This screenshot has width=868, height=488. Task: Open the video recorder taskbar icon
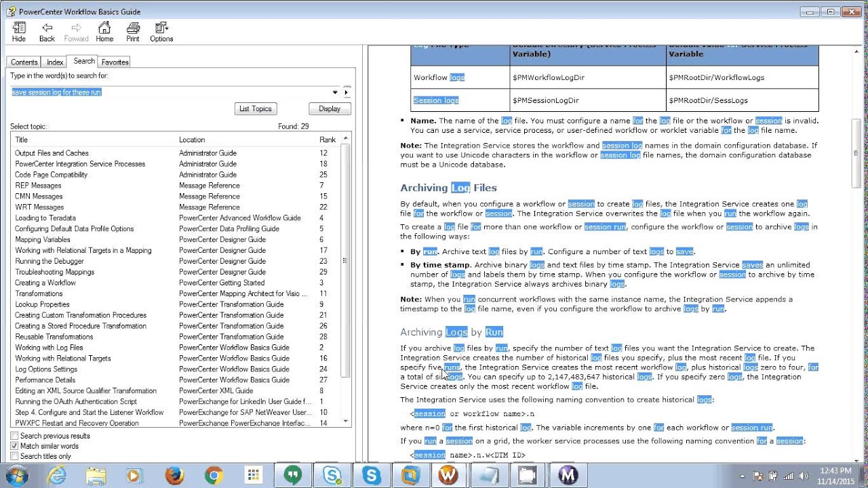(x=528, y=475)
